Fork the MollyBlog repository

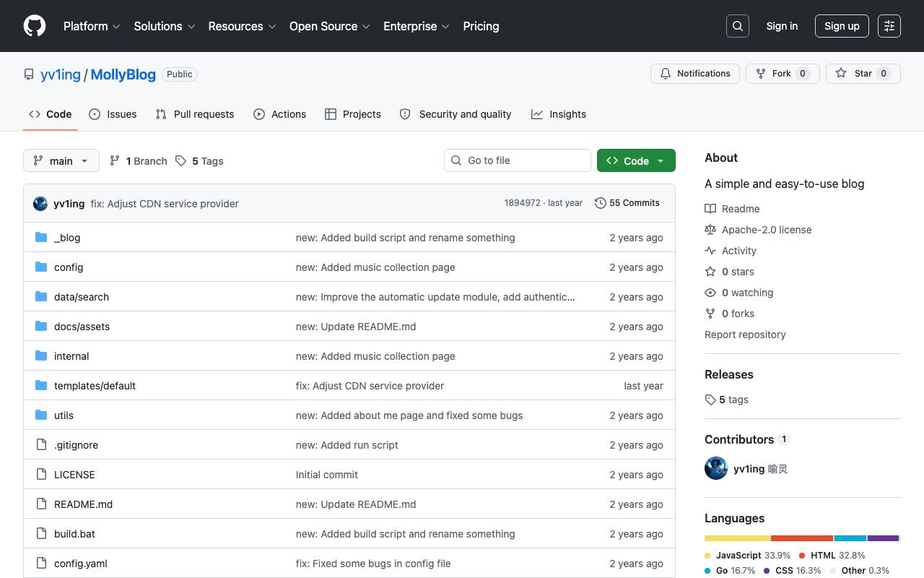click(x=783, y=74)
